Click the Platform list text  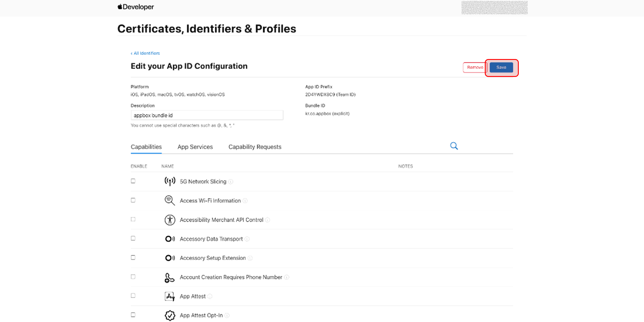click(178, 95)
